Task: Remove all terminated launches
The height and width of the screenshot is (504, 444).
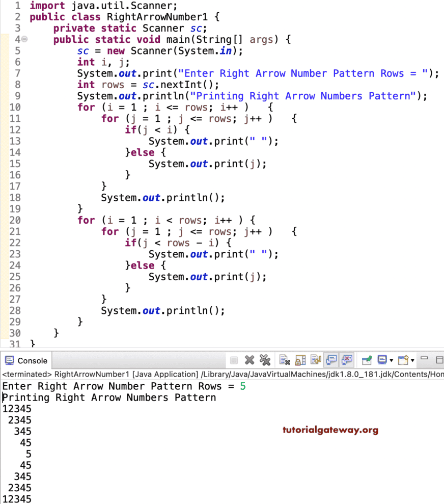Action: (265, 360)
